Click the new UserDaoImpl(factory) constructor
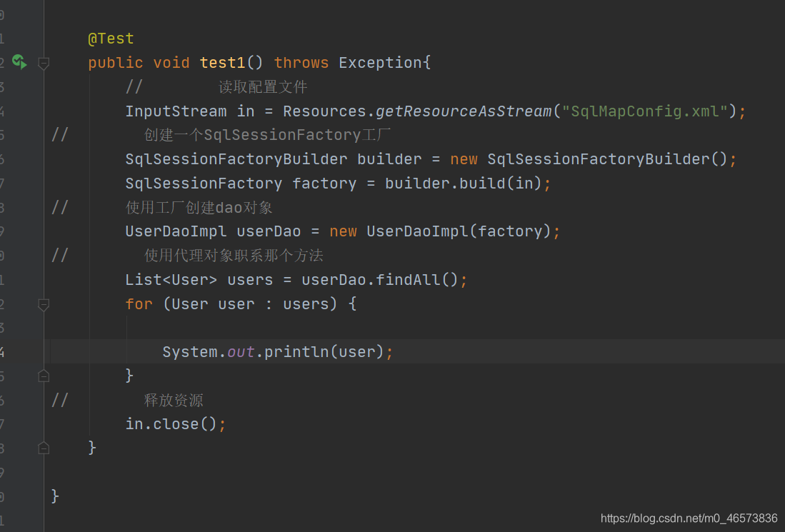Screen dimensions: 785x532 pyautogui.click(x=440, y=231)
